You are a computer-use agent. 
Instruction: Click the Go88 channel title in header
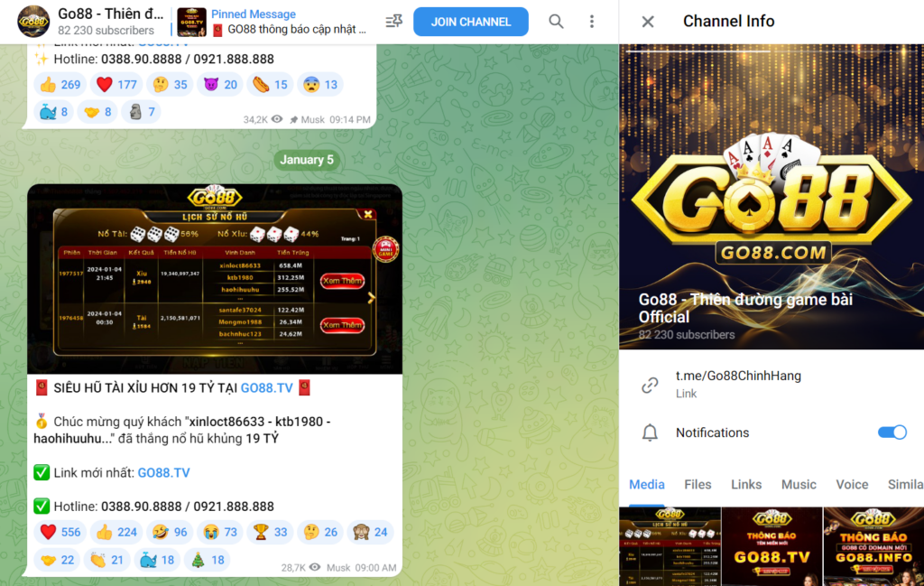pos(111,14)
